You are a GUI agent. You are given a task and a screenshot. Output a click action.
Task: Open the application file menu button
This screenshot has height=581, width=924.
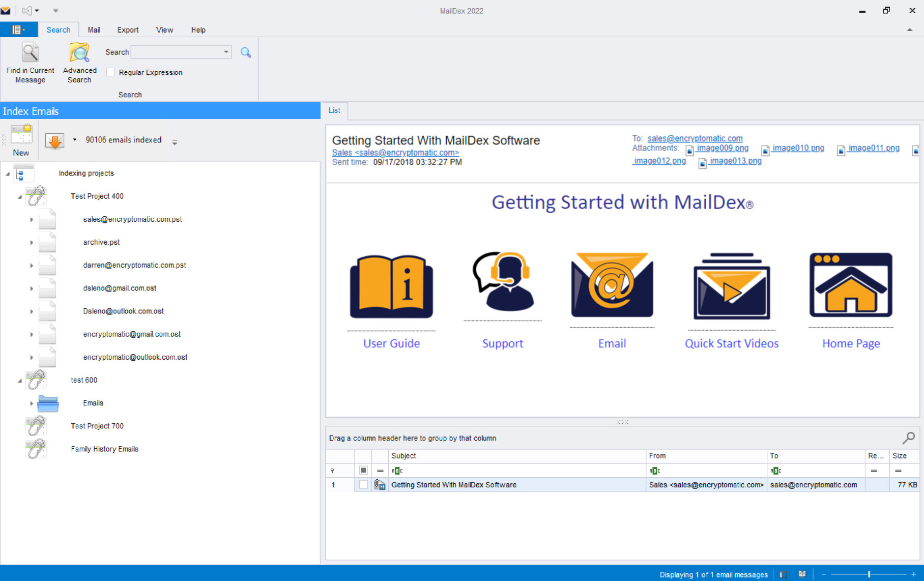point(18,30)
